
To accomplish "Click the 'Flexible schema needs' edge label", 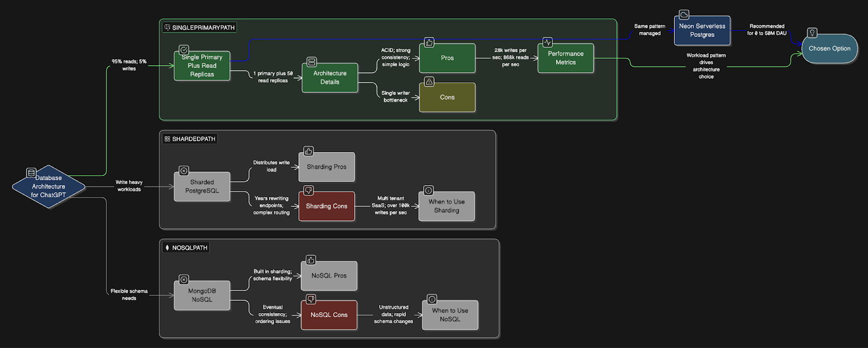I will coord(129,295).
